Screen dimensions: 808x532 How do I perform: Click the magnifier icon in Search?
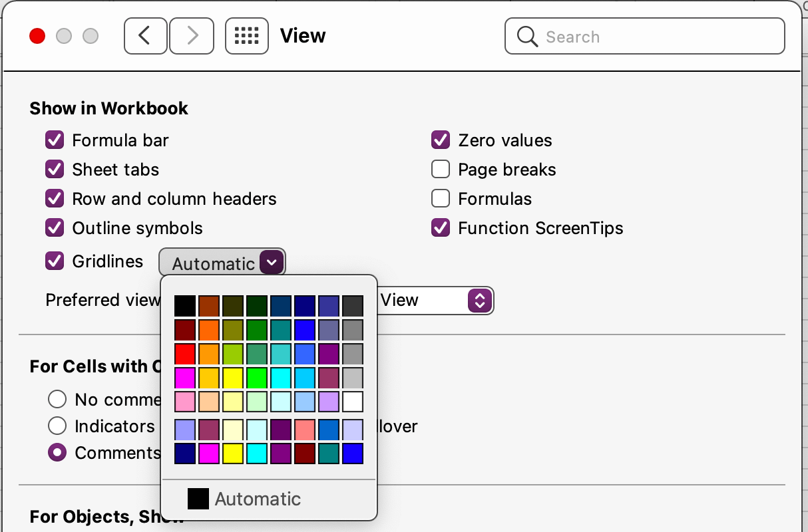tap(527, 37)
